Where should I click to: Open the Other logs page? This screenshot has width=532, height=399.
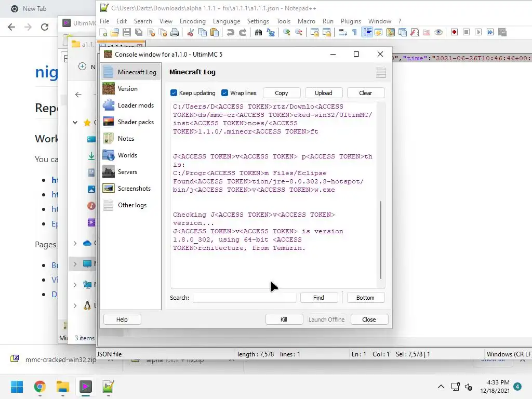click(x=130, y=205)
